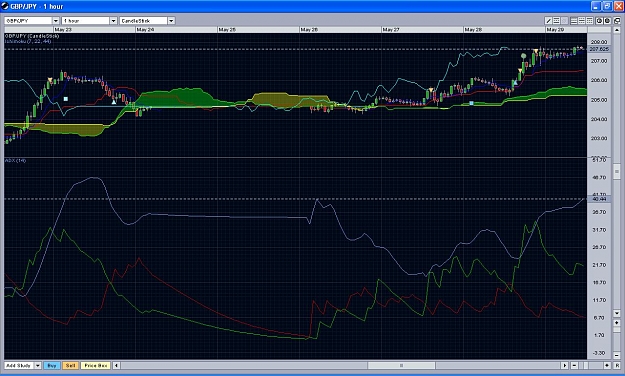Click the ADX (14) study label
The width and height of the screenshot is (625, 376).
coord(15,160)
